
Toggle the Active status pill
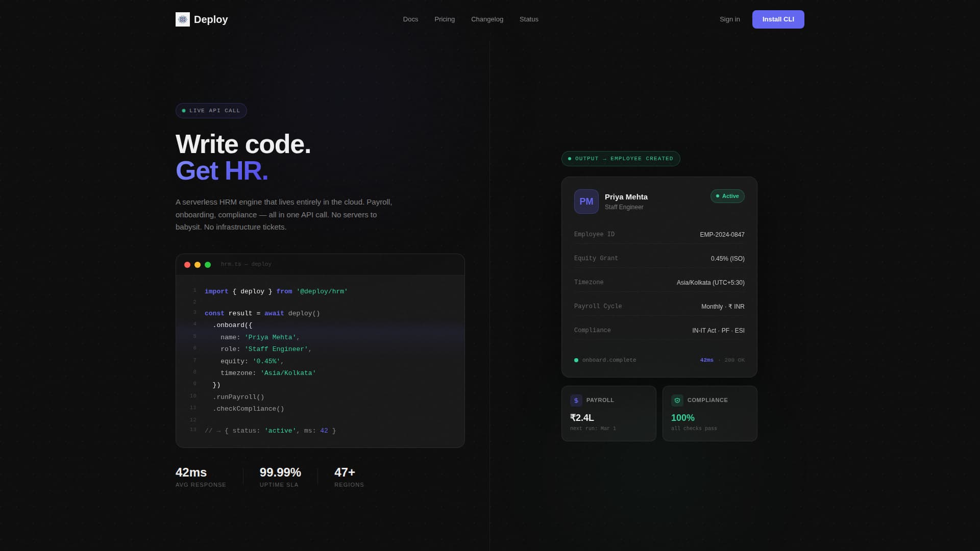727,196
